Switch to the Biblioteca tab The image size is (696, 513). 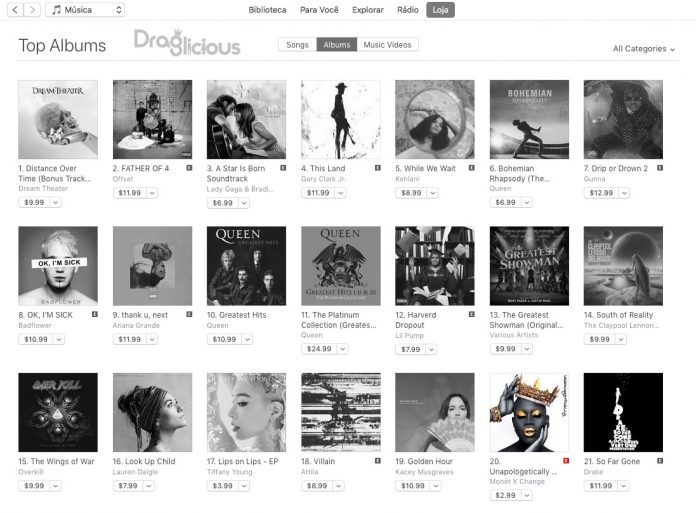(267, 10)
